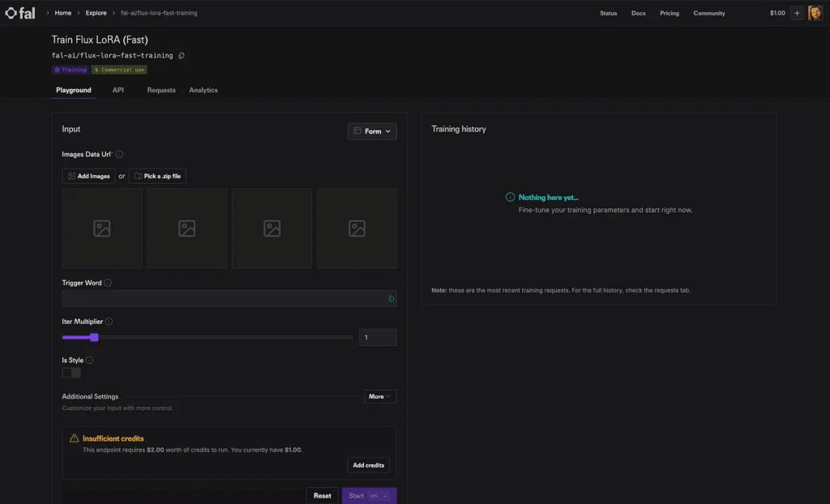
Task: Go to Home breadcrumb
Action: tap(63, 13)
